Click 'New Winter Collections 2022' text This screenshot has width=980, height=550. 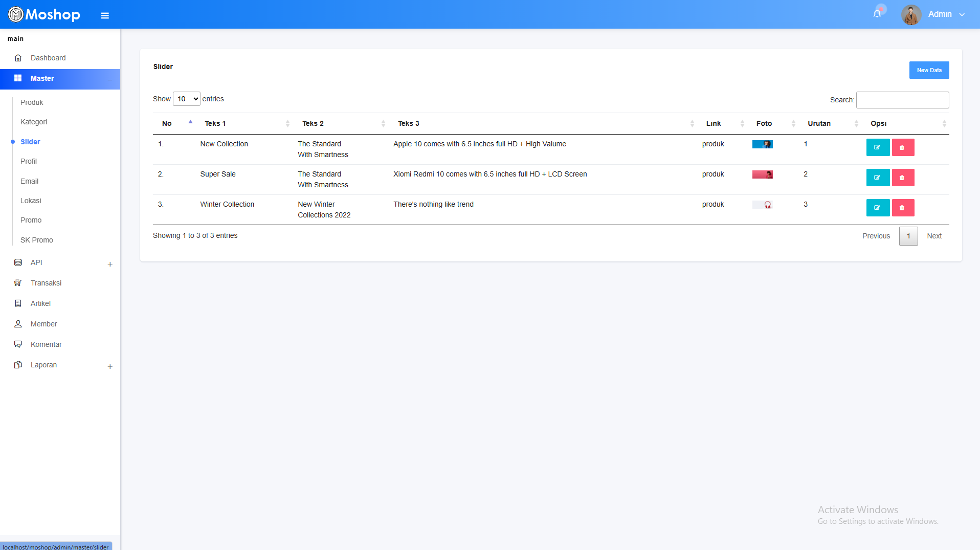324,210
